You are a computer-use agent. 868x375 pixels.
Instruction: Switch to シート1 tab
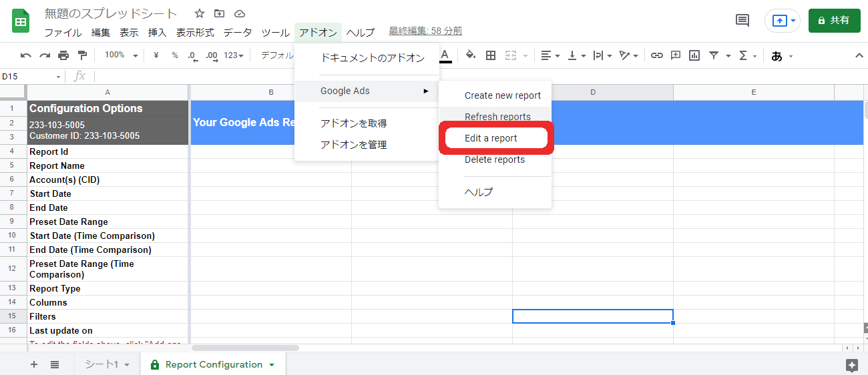pyautogui.click(x=105, y=364)
